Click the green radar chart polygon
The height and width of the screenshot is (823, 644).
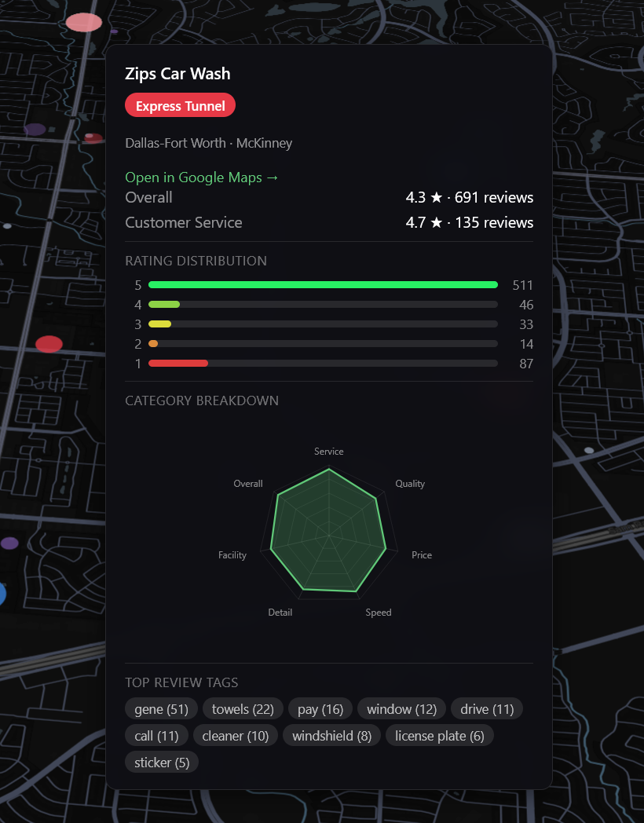(328, 532)
